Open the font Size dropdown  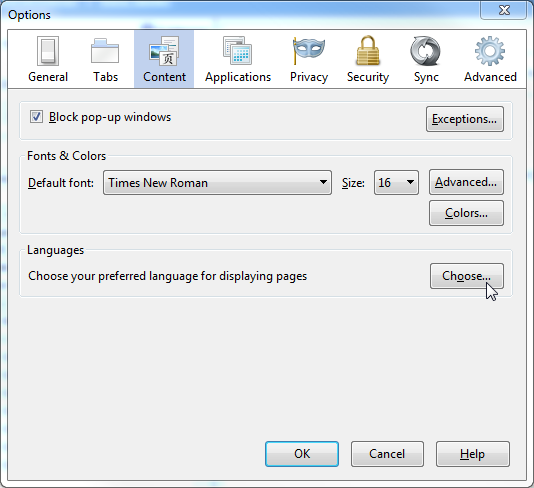point(396,183)
